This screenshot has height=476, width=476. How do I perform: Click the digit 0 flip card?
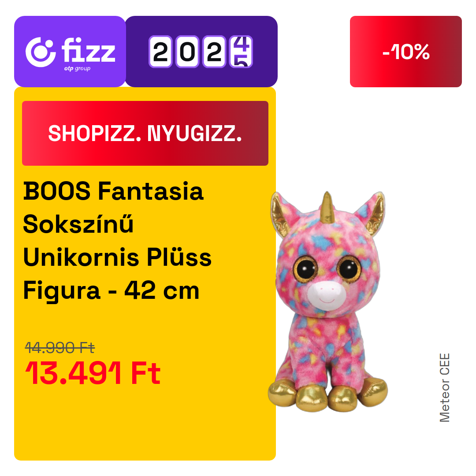click(x=187, y=52)
